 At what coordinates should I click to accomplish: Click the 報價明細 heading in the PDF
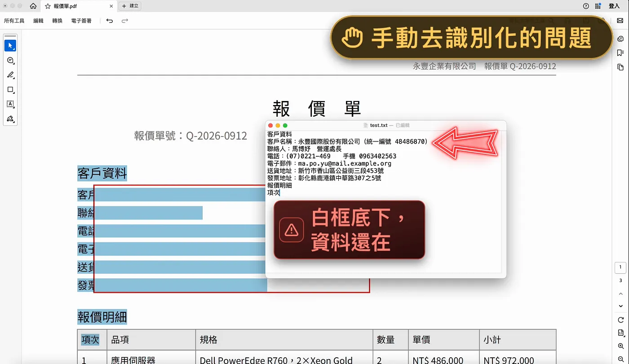tap(102, 317)
